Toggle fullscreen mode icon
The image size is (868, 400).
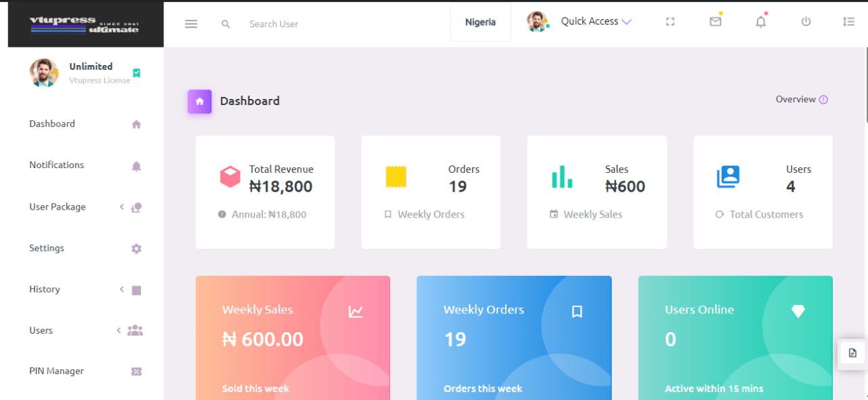coord(670,22)
